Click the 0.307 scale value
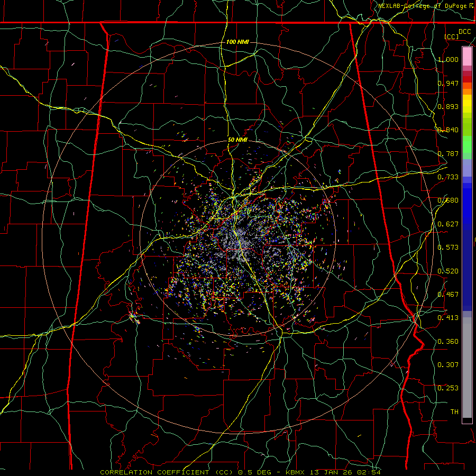This screenshot has height=476, width=476. 448,365
